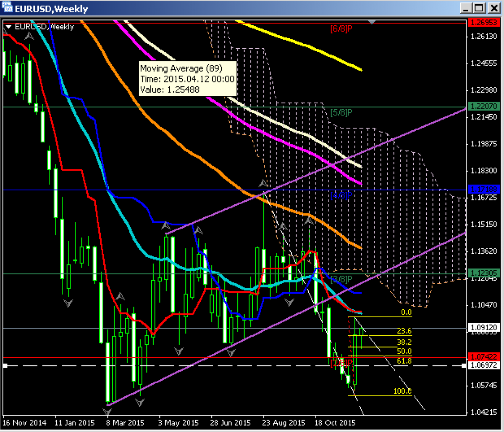The height and width of the screenshot is (432, 504).
Task: Click the fractal arrow above August 2015 high
Action: (263, 183)
